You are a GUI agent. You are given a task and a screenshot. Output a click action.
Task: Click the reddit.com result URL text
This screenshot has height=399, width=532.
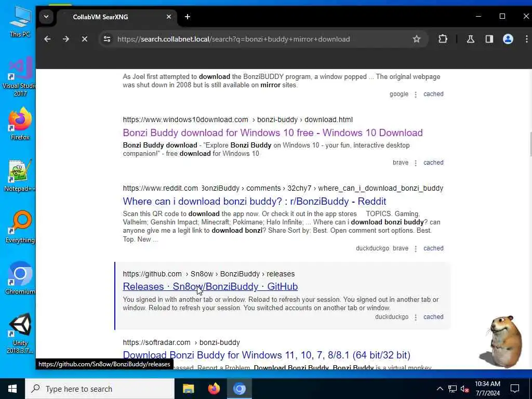click(283, 188)
